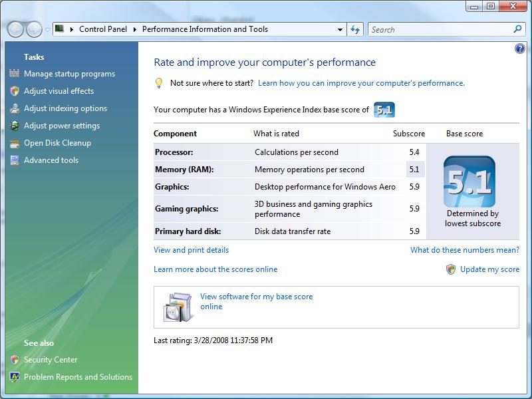Click the Graphics row label

click(172, 187)
